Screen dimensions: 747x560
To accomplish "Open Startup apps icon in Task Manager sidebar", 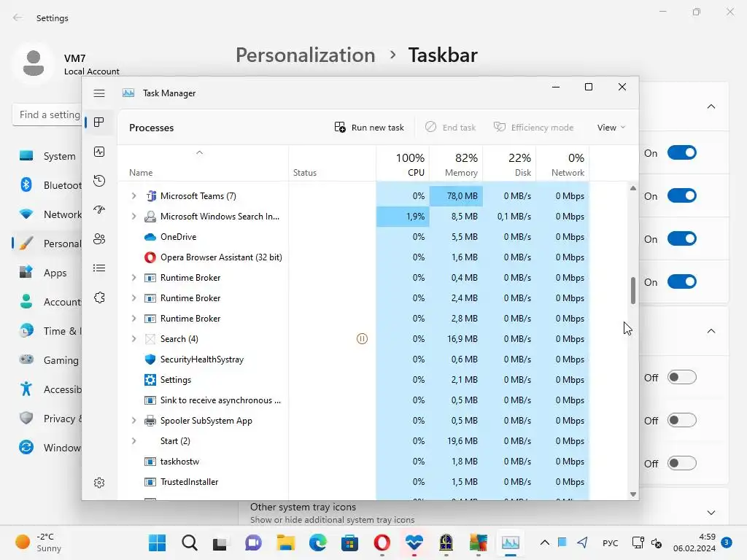I will [99, 210].
